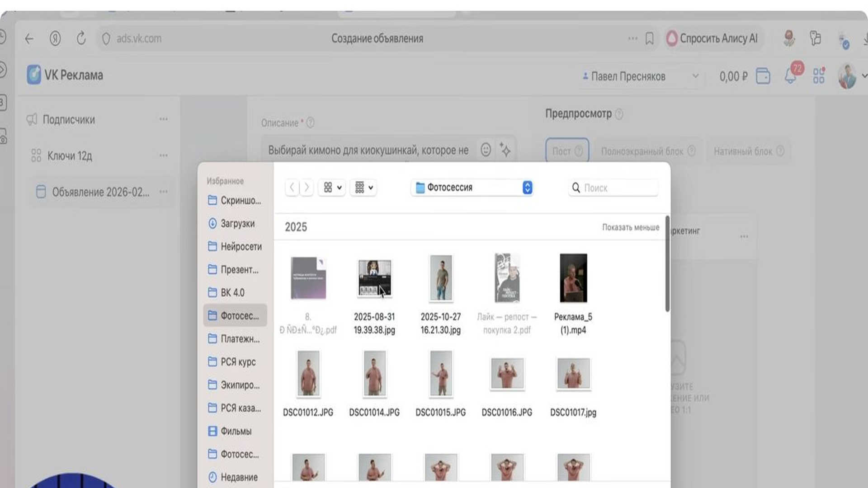Open the options dots for Ключи 12д
This screenshot has width=868, height=488.
[x=164, y=155]
